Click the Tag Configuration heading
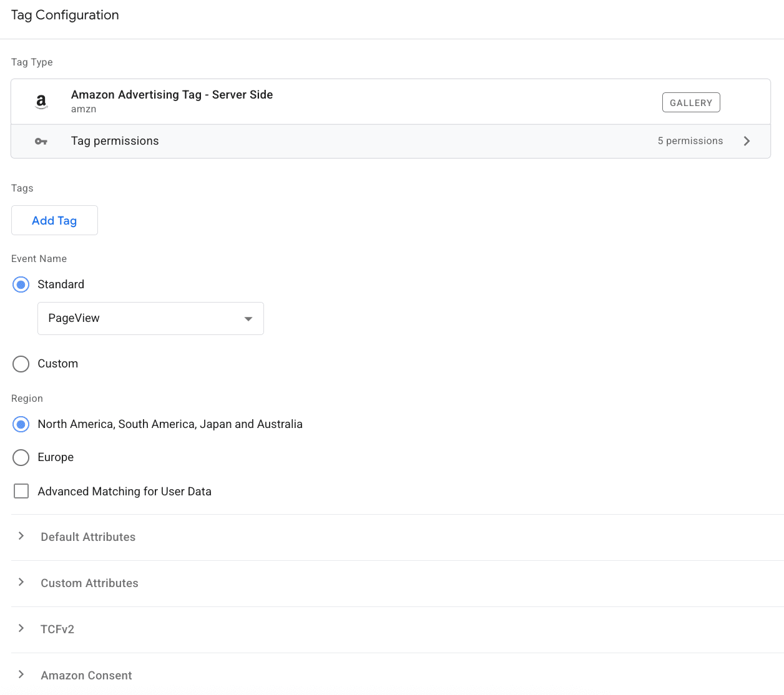Viewport: 784px width, 695px height. [x=65, y=15]
